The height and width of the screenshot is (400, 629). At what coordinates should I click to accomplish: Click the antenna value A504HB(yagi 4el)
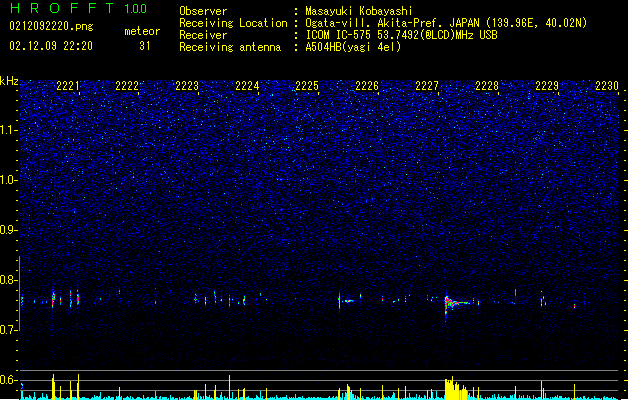point(353,47)
